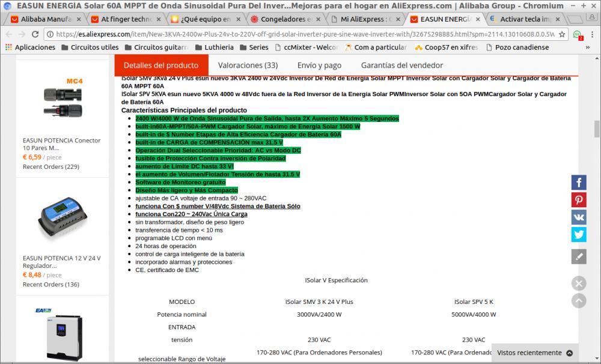Open the Coop57 en xifres bookmark

point(447,47)
